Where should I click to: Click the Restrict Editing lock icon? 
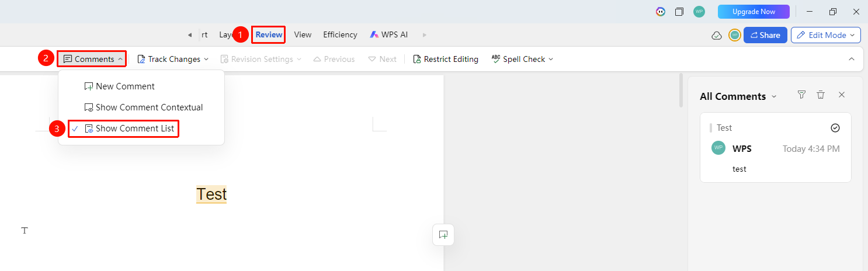(x=416, y=59)
